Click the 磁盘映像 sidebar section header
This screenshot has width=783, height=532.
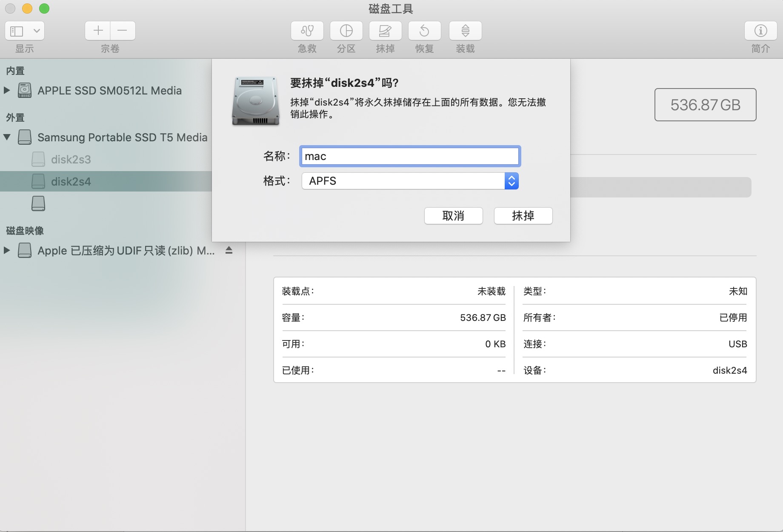click(25, 231)
